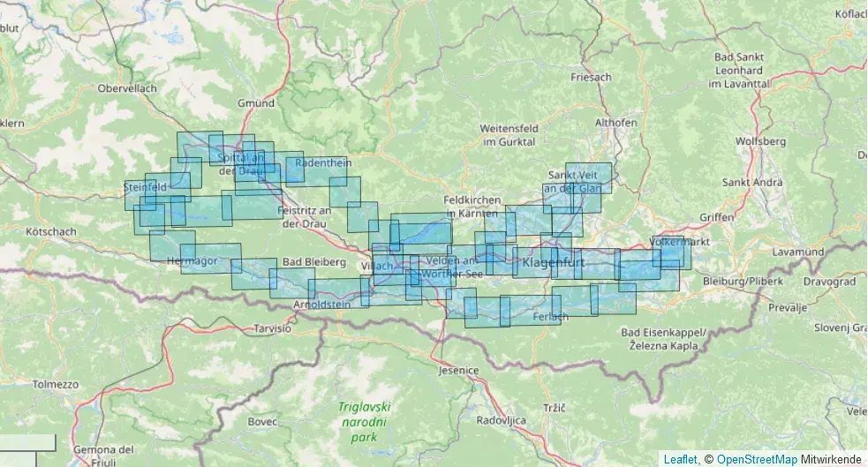The height and width of the screenshot is (467, 868).
Task: Click the Friesach town label
Action: pos(592,78)
